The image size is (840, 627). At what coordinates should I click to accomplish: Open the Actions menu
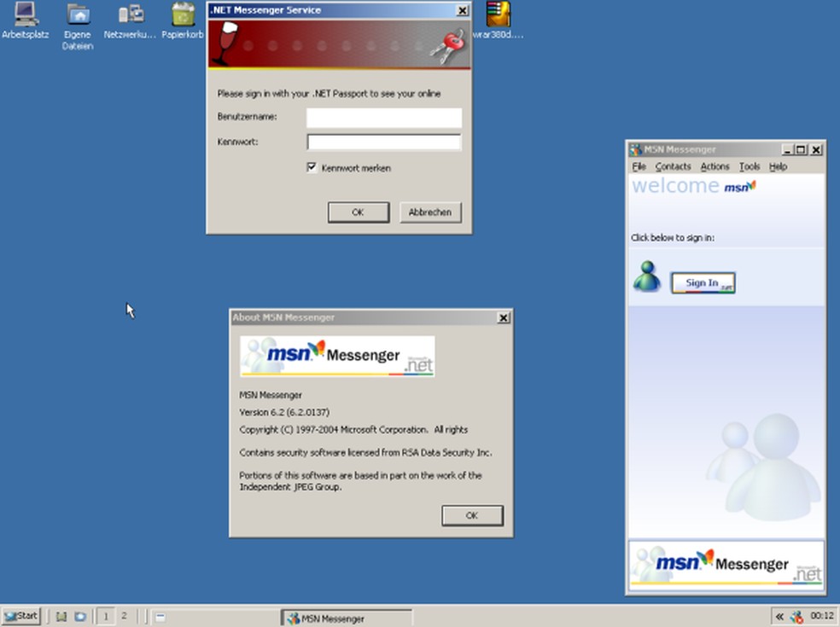pos(715,166)
